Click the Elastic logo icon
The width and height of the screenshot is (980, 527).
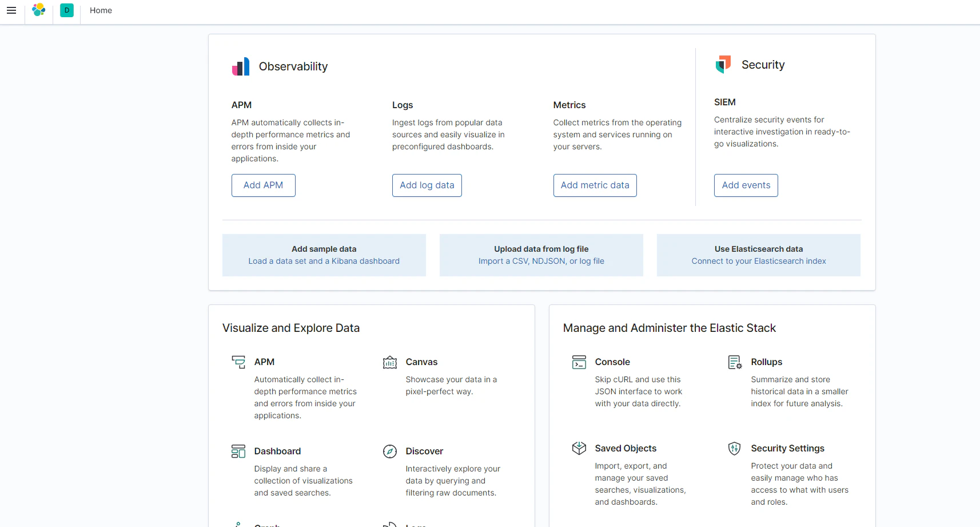(39, 10)
